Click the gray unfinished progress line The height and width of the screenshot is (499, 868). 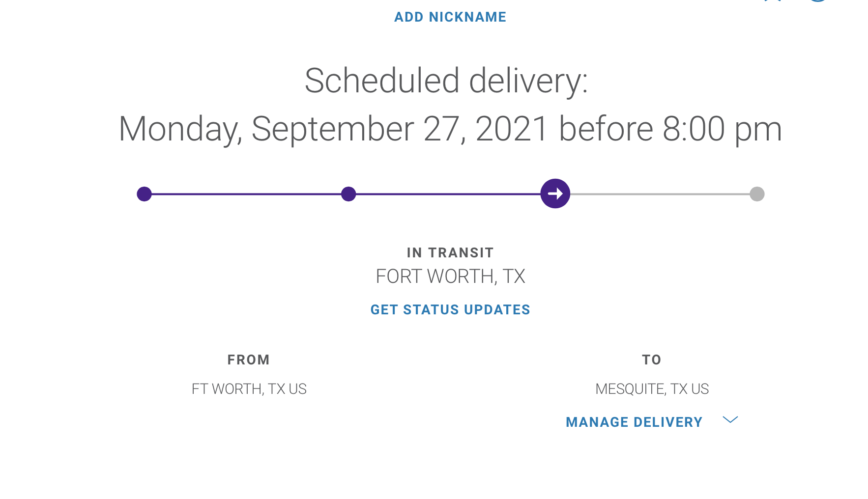(x=660, y=194)
